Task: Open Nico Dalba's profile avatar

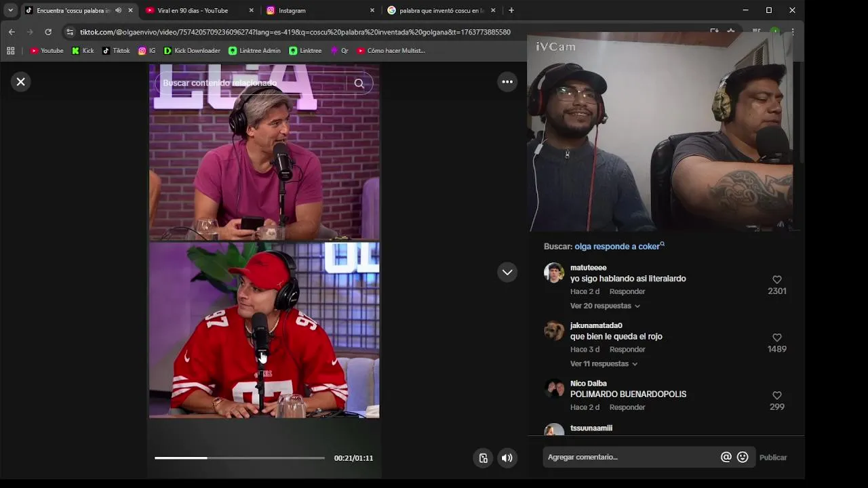Action: point(554,388)
